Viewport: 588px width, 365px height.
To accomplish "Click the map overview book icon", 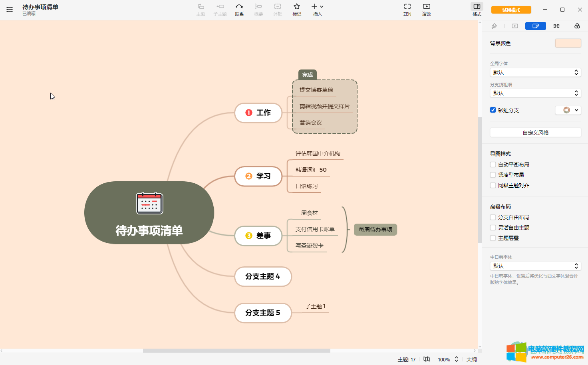I will (427, 359).
